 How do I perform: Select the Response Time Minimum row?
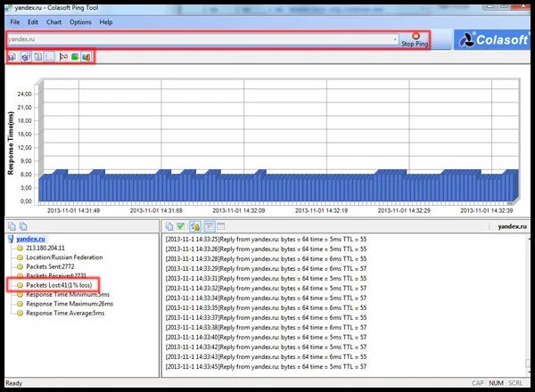click(68, 295)
